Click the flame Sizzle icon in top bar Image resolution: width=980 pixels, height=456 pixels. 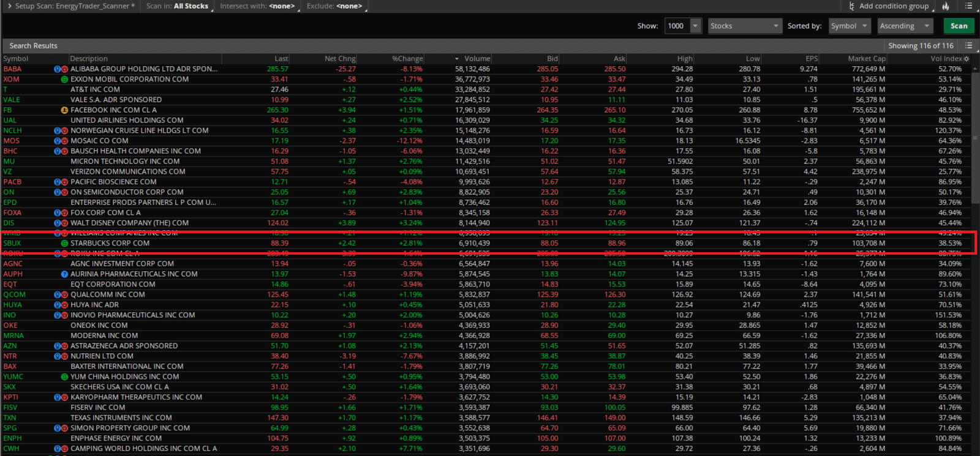pos(946,6)
